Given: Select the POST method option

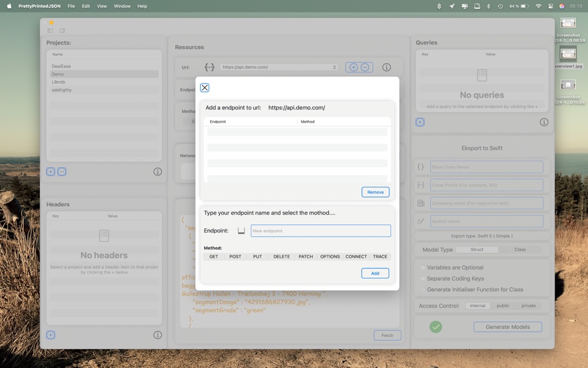Looking at the screenshot, I should click(236, 256).
